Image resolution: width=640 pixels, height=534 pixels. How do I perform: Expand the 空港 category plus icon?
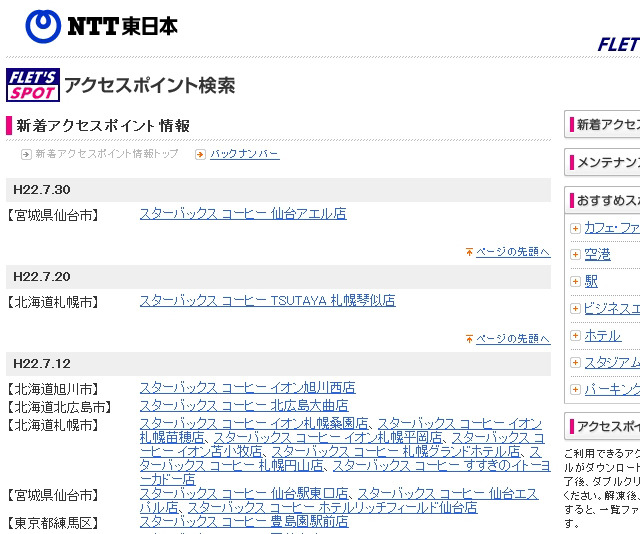(575, 255)
